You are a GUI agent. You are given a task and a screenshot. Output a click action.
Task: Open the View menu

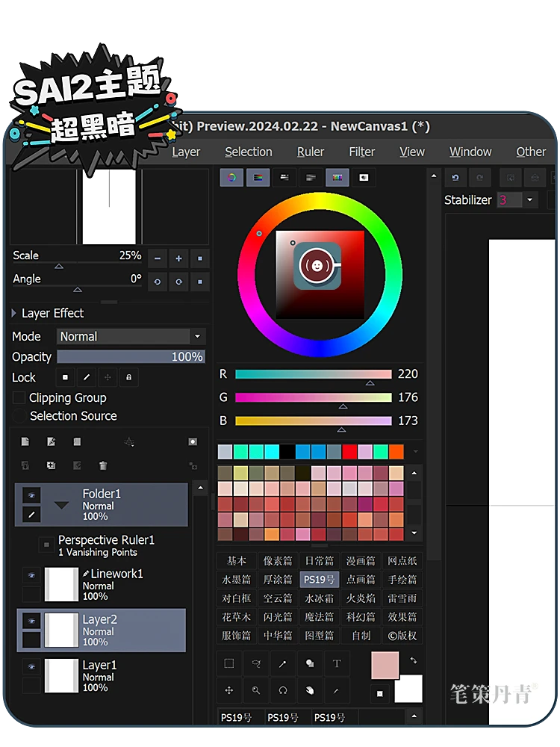pyautogui.click(x=412, y=152)
